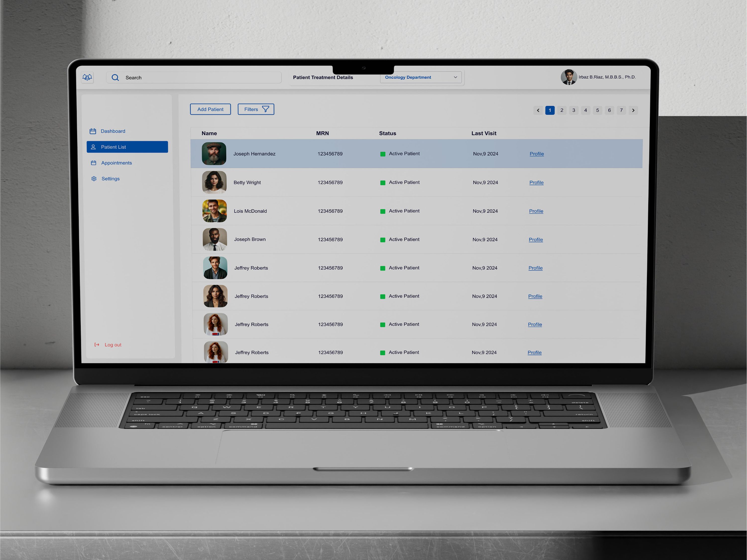The width and height of the screenshot is (747, 560).
Task: Click Joseph Brown's green status indicator
Action: tap(383, 240)
